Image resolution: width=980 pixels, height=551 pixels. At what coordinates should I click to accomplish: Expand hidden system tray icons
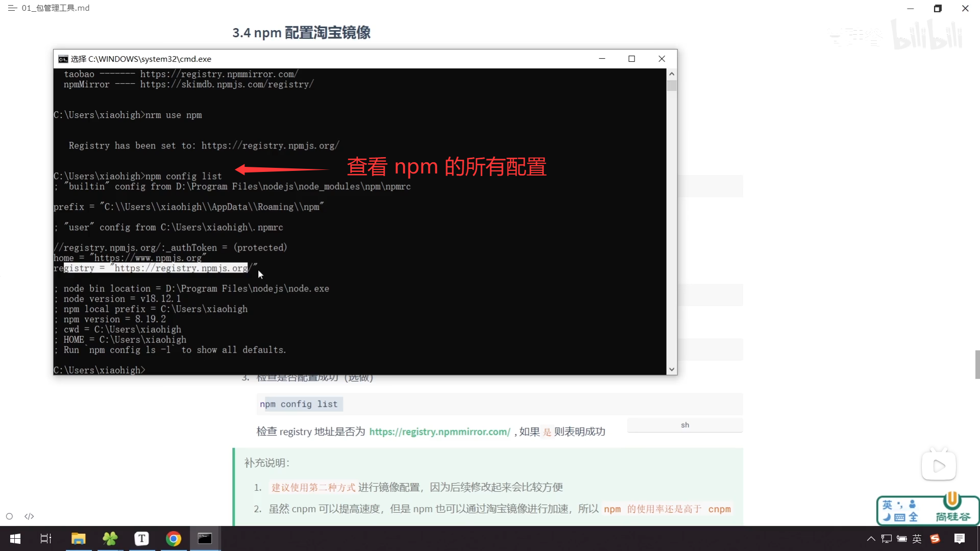point(871,539)
